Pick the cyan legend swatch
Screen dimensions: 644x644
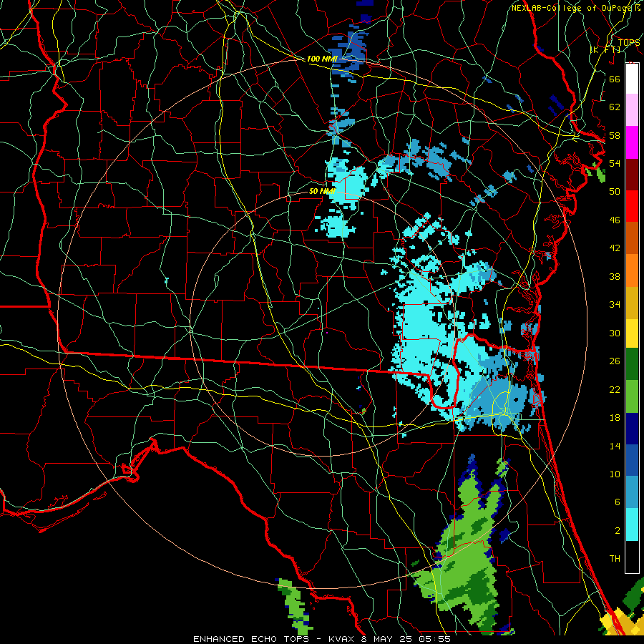(632, 524)
